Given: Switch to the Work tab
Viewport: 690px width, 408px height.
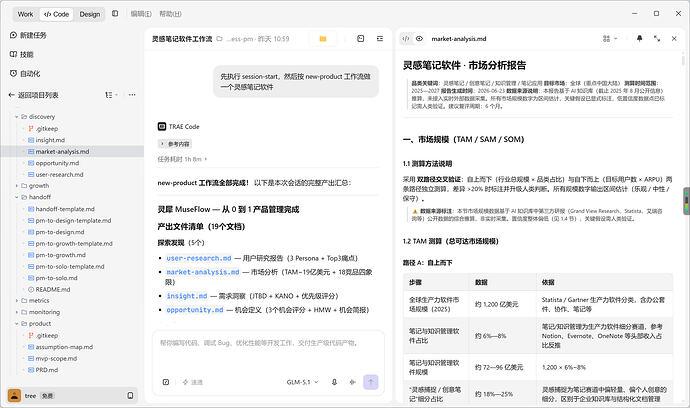Looking at the screenshot, I should [x=26, y=14].
